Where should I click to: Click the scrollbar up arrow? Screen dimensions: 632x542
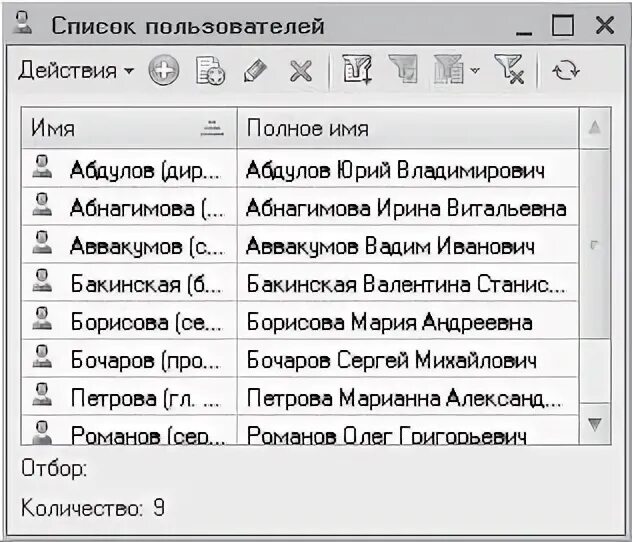click(595, 128)
